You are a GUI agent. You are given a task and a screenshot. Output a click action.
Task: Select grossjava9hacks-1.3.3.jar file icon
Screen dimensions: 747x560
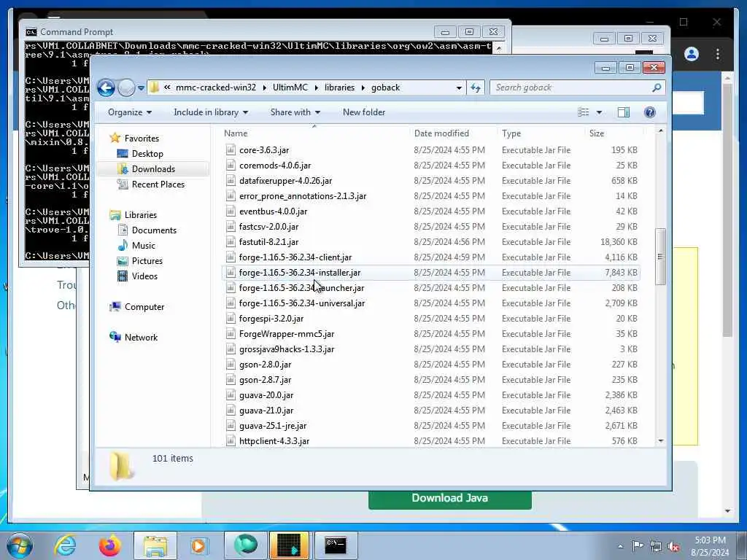click(231, 349)
